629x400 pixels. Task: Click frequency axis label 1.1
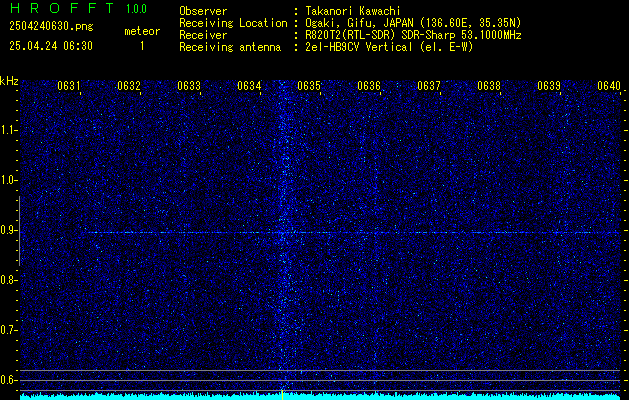(8, 130)
